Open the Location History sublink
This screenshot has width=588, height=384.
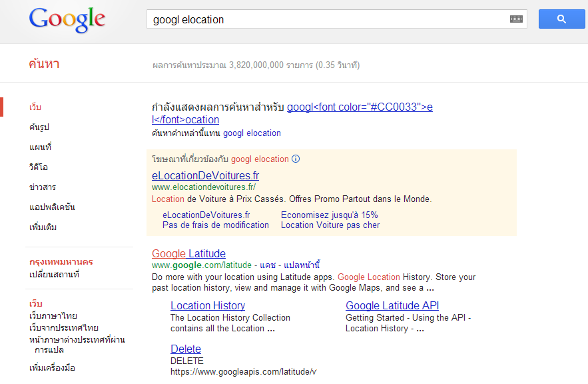[x=208, y=306]
